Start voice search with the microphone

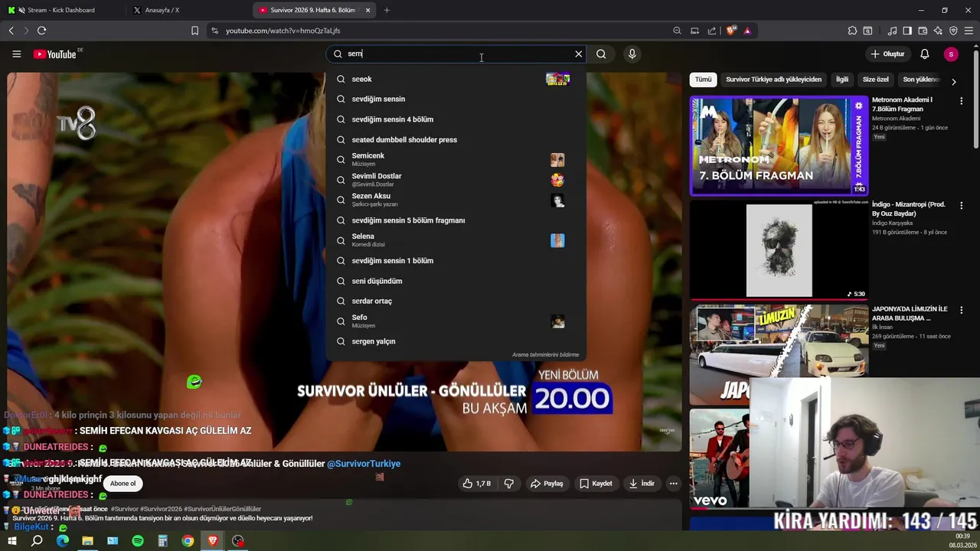632,54
